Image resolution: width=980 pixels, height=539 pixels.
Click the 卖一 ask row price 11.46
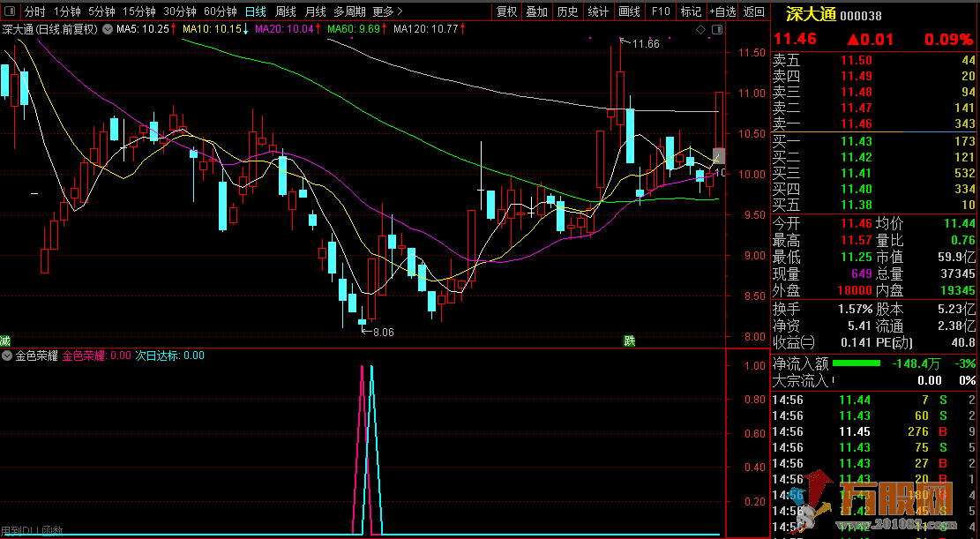857,124
